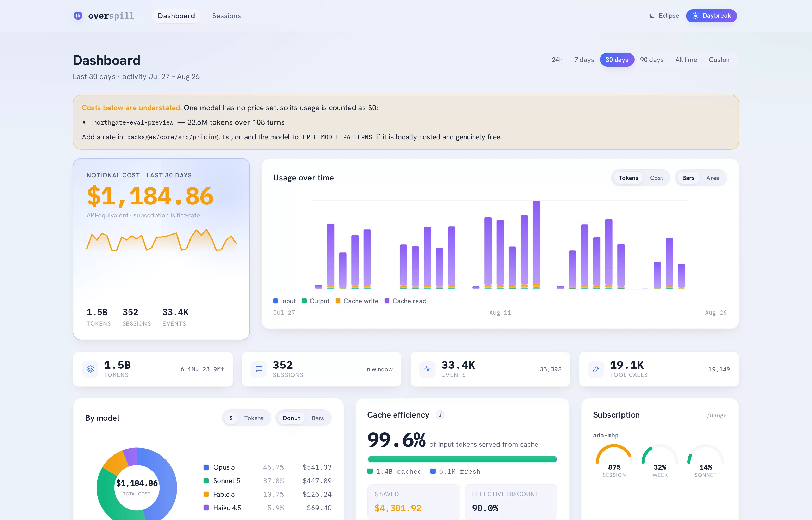Select the 7 days range

pos(584,60)
